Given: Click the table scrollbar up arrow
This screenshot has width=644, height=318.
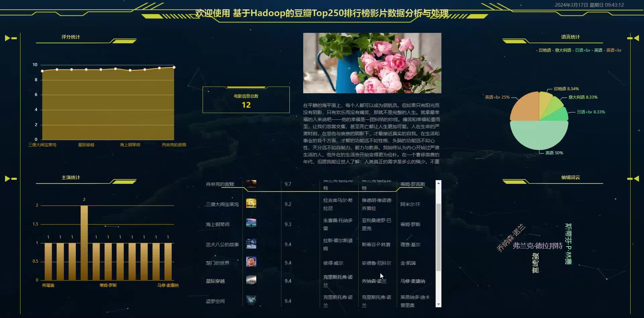Looking at the screenshot, I should 438,183.
